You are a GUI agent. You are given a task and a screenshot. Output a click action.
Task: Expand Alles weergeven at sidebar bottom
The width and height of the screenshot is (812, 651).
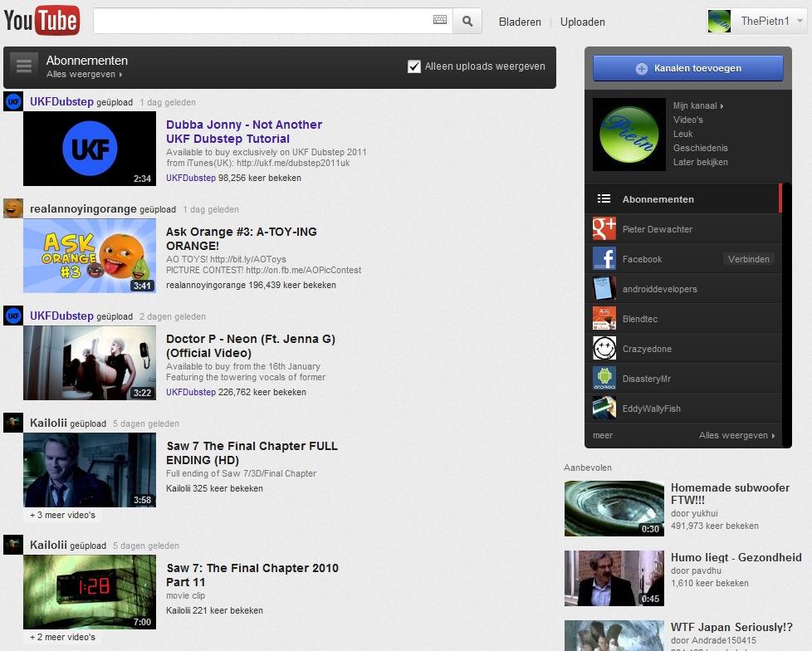[736, 436]
